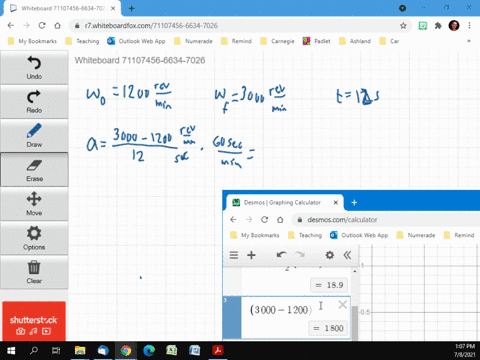Show more bookmarks overflow chevron
This screenshot has height=360, width=480.
click(x=469, y=41)
